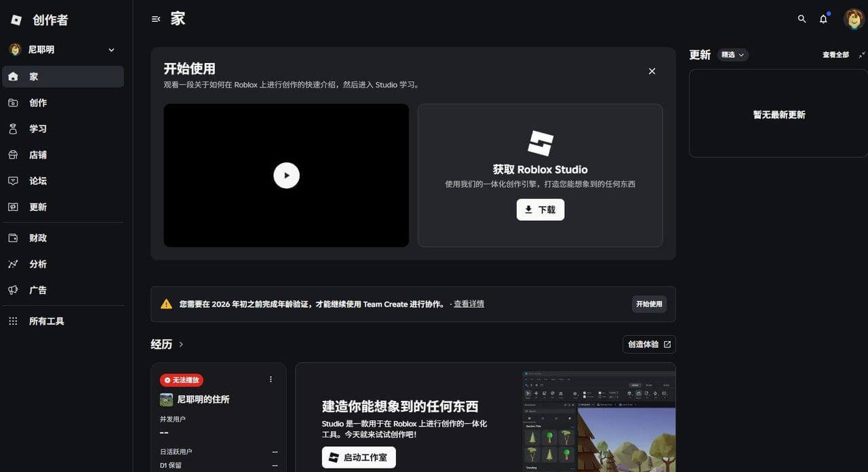
Task: Click the 分析 chart icon in the sidebar
Action: tap(13, 264)
